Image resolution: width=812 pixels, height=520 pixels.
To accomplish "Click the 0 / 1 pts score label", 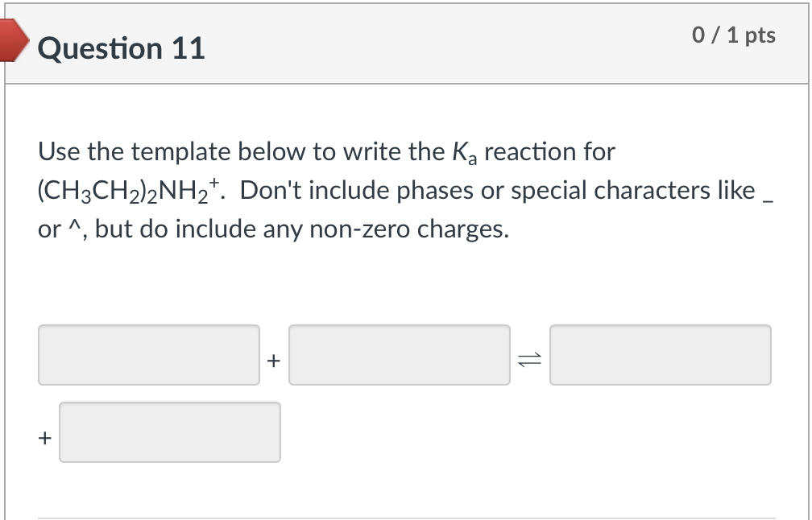I will pos(733,35).
